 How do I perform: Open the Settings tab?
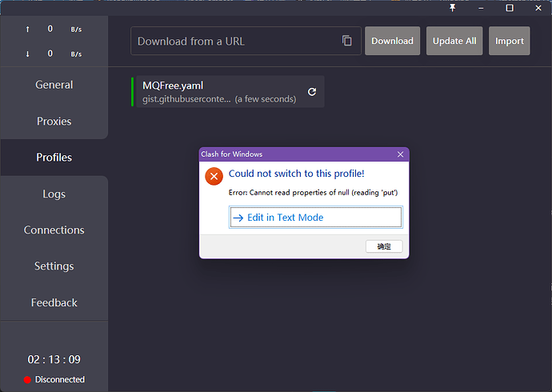(54, 266)
